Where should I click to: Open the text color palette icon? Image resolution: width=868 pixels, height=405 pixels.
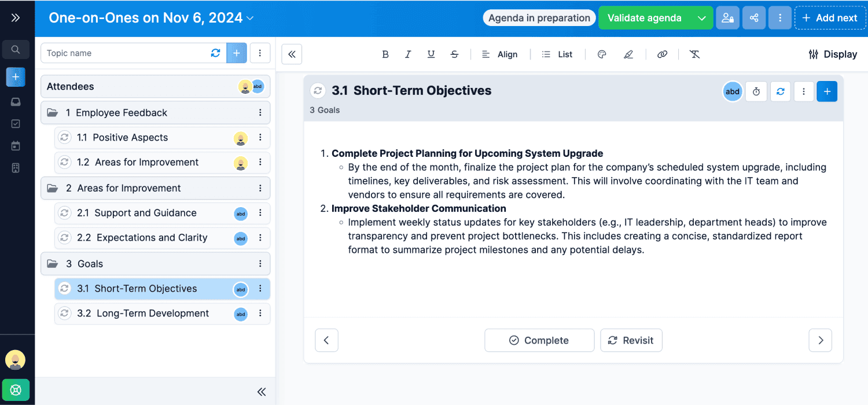point(602,54)
